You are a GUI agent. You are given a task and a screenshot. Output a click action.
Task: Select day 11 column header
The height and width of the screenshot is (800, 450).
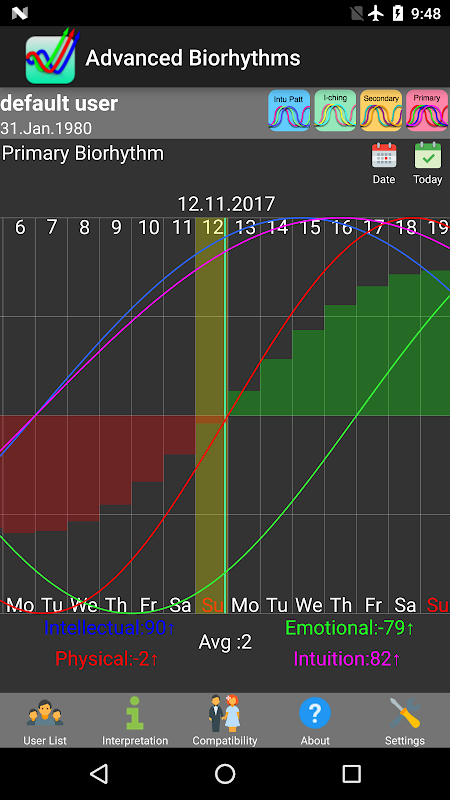pos(180,228)
